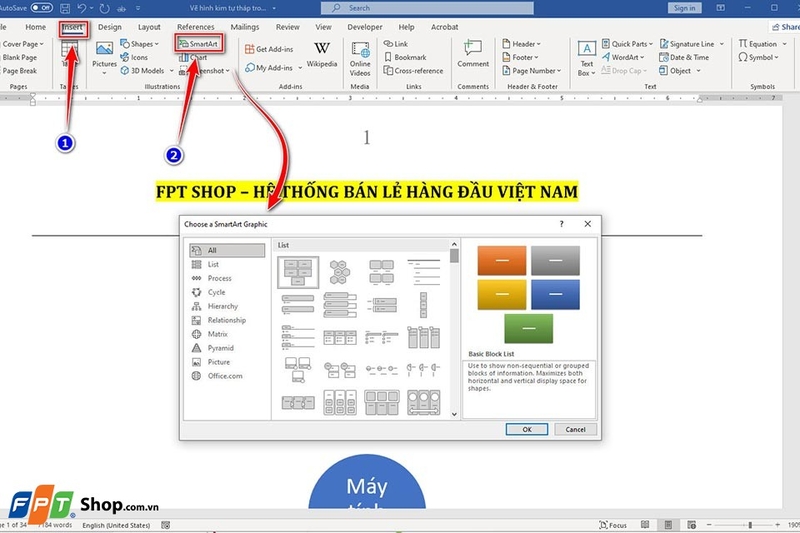Save the document with the disk icon

coord(65,8)
